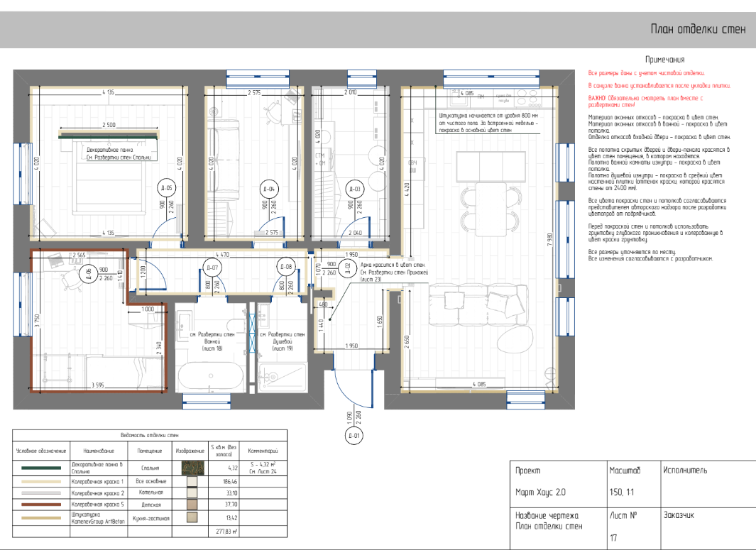756x550 pixels.
Task: Click the 'Колеровочная краска 5' table cell
Action: point(98,505)
